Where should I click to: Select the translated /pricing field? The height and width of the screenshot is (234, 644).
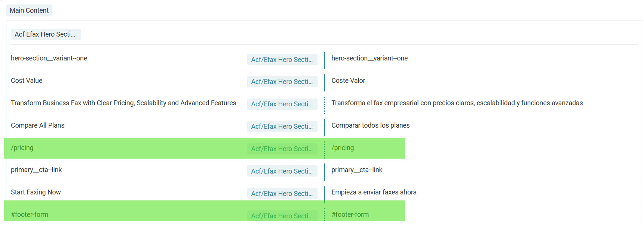tap(343, 148)
